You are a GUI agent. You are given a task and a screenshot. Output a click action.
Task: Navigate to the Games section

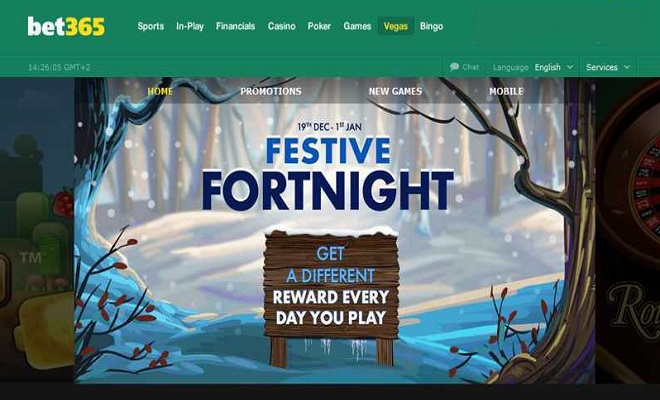click(357, 26)
